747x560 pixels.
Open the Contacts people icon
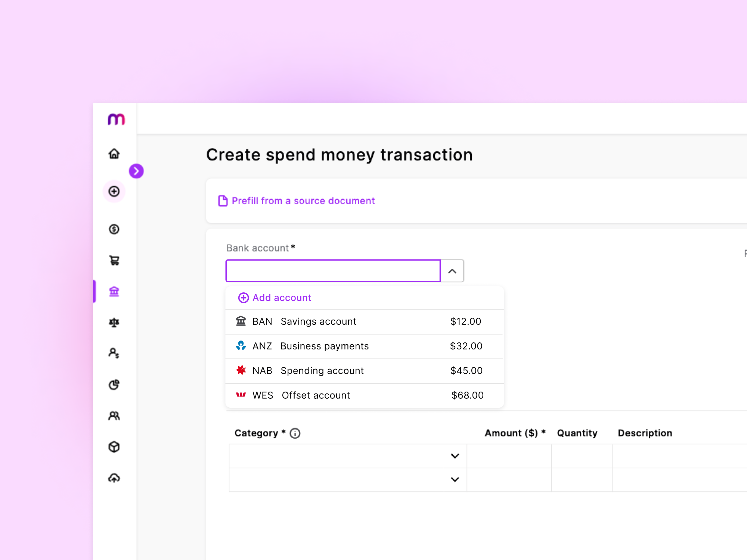[x=114, y=416]
